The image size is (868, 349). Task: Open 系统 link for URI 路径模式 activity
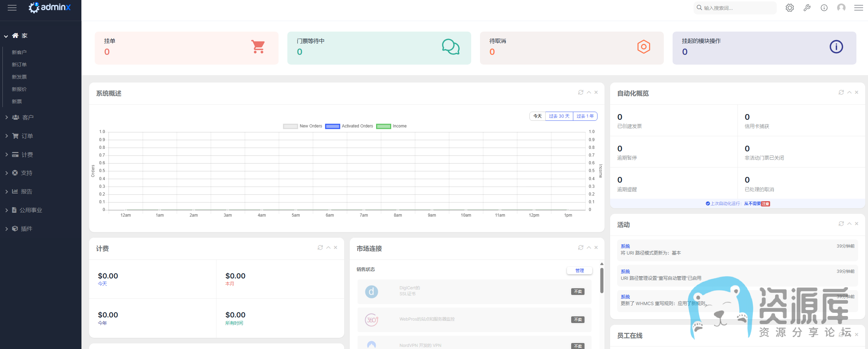[625, 246]
